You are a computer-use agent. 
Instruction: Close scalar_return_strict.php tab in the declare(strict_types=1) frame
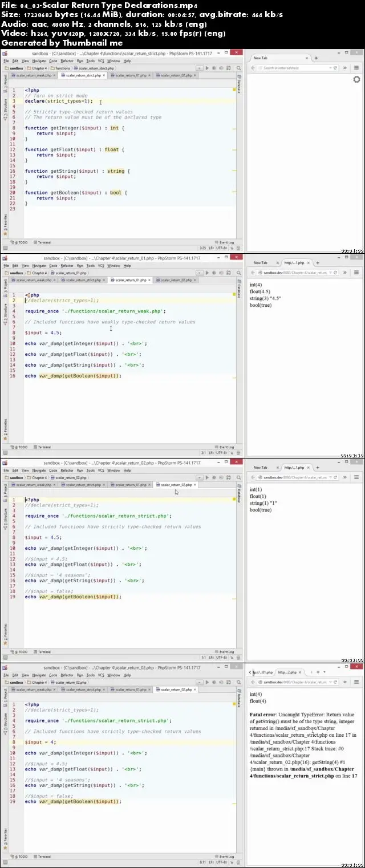[x=103, y=75]
